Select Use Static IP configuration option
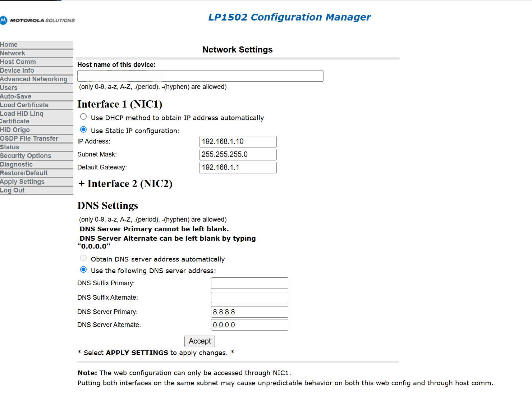 (x=83, y=130)
